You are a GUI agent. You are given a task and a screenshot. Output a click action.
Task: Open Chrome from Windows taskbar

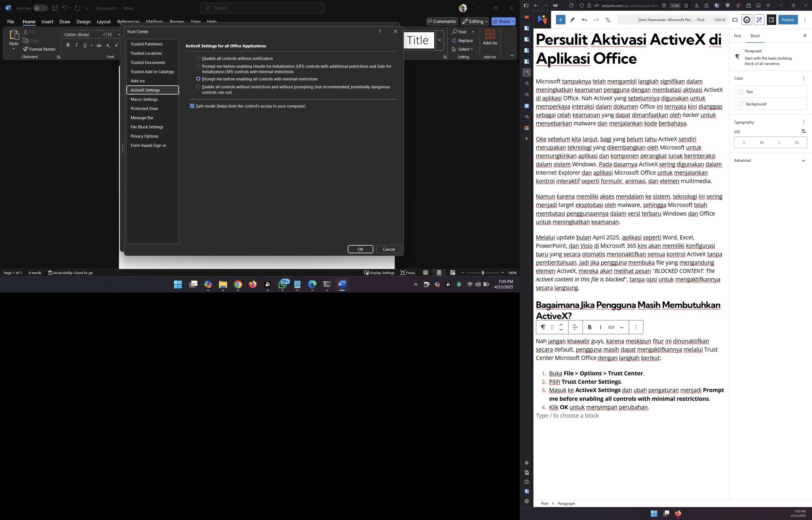point(238,285)
